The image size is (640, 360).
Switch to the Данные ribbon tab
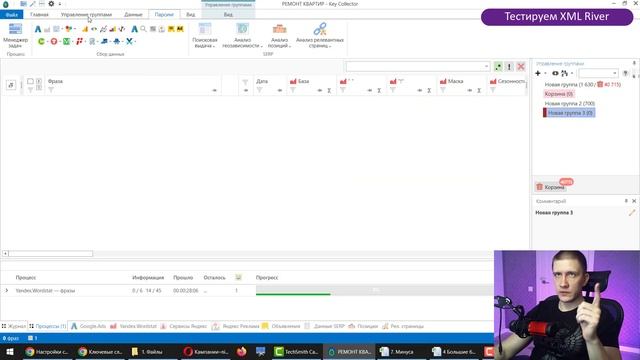(x=133, y=14)
